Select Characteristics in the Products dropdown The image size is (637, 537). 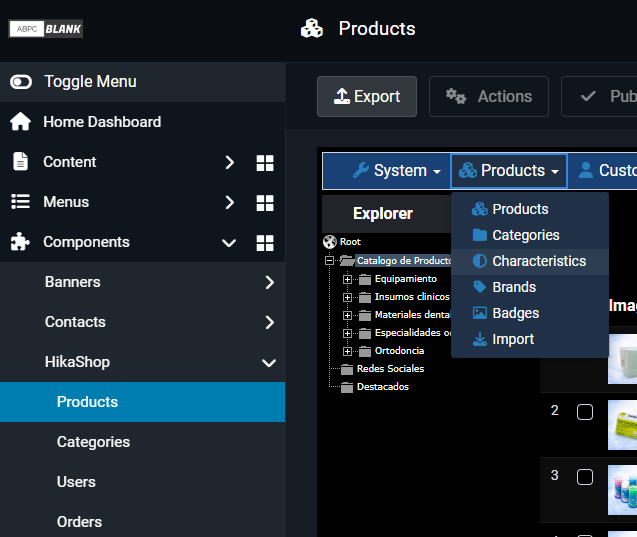tap(538, 261)
